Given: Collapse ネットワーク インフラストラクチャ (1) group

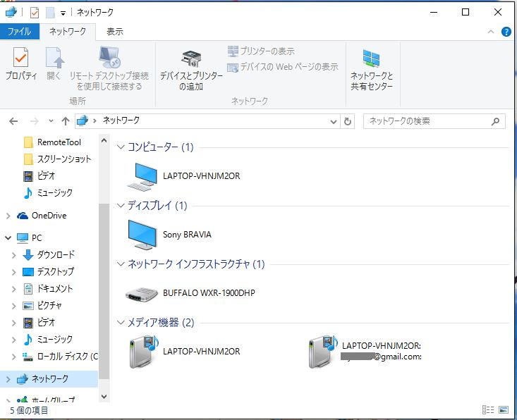Looking at the screenshot, I should [x=121, y=264].
